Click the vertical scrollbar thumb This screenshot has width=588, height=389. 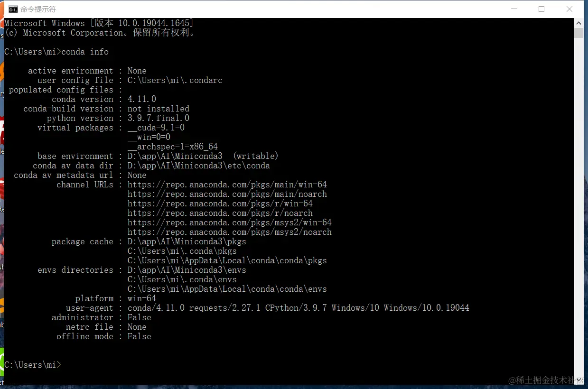tap(579, 33)
